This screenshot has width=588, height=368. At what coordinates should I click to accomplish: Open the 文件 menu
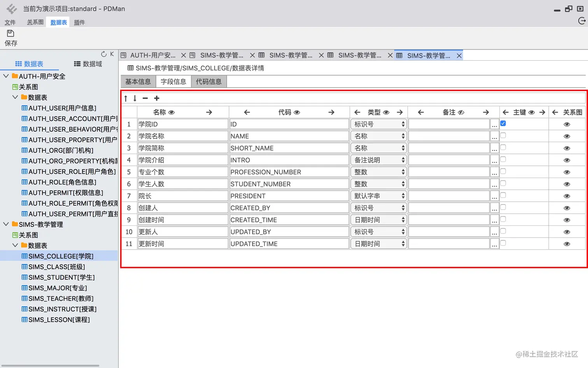[10, 23]
